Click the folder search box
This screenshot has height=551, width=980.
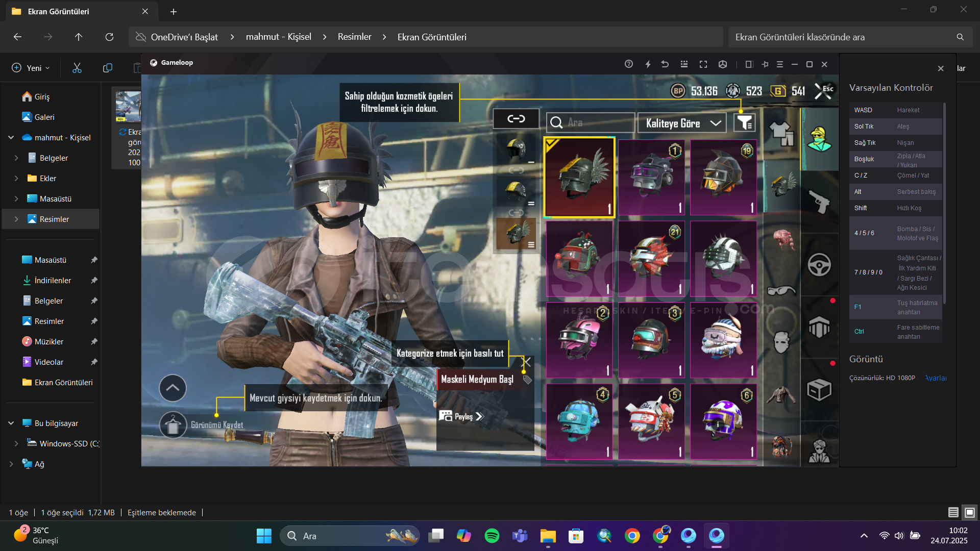click(850, 37)
